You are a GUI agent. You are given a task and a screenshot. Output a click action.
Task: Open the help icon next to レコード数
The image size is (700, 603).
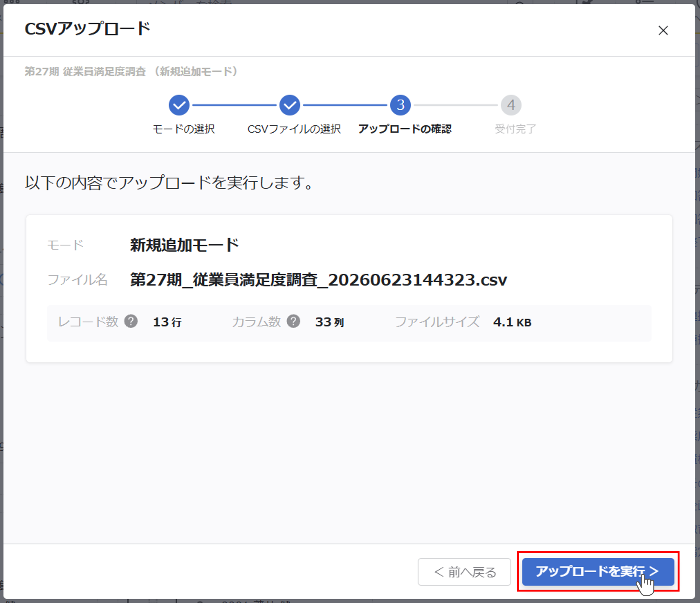coord(131,321)
